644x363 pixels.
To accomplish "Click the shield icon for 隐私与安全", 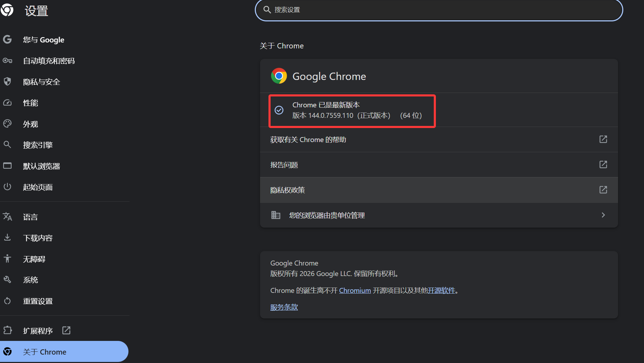I will click(x=7, y=82).
